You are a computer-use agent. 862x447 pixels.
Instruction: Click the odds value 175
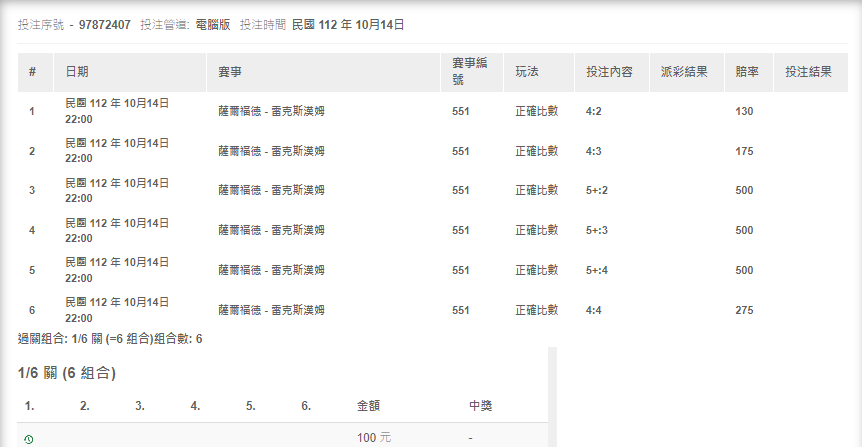point(744,151)
